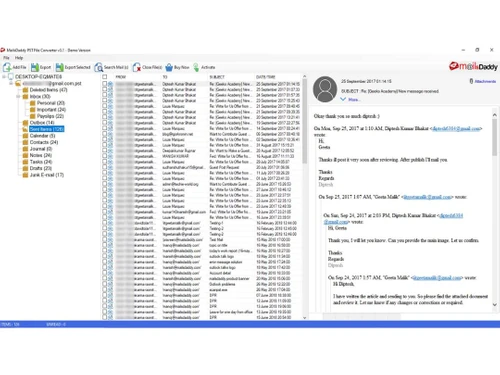Click the Important folder icon
This screenshot has width=500, height=375.
pyautogui.click(x=33, y=110)
